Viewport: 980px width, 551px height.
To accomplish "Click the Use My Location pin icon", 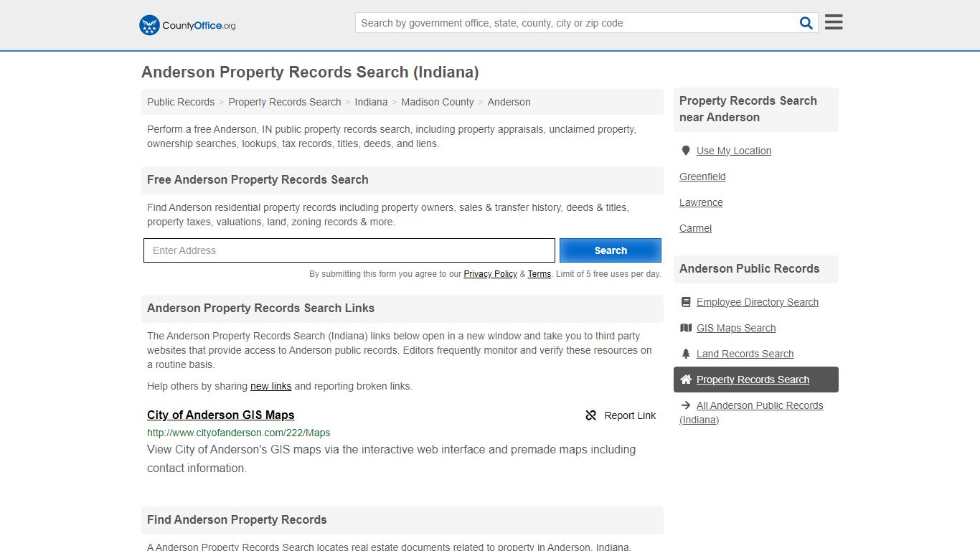I will pyautogui.click(x=686, y=151).
